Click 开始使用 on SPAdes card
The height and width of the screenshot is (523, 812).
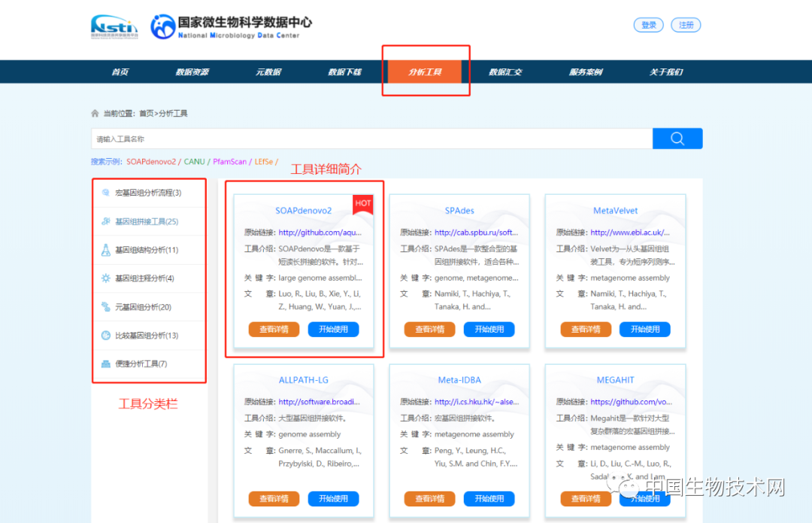[489, 329]
